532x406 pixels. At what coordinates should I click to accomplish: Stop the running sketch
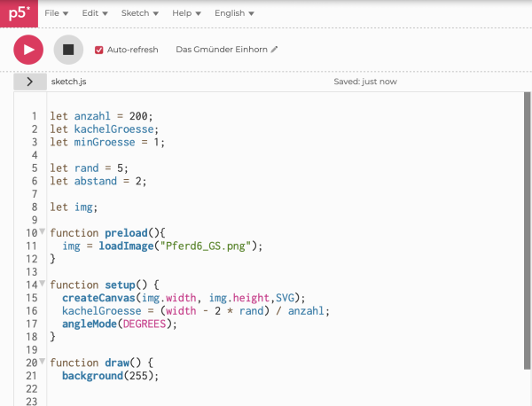click(x=68, y=50)
